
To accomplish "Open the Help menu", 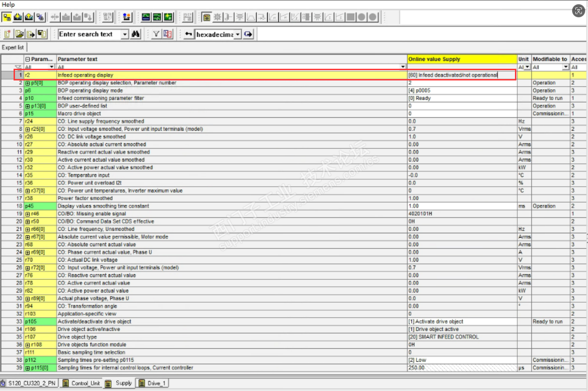I will click(x=8, y=4).
